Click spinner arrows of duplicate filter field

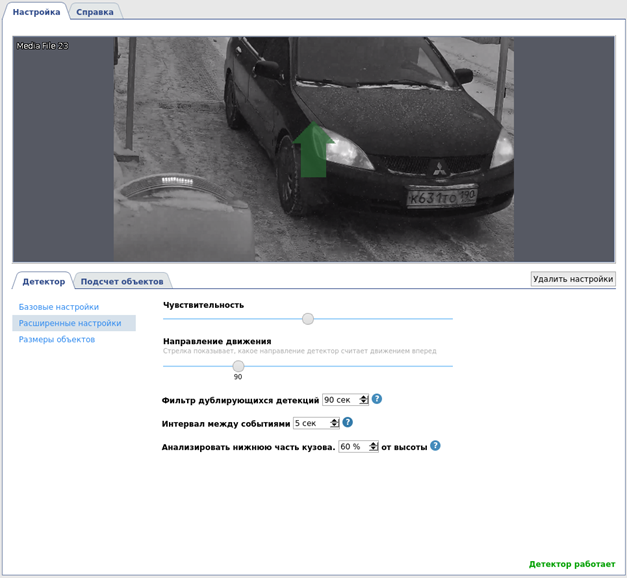[363, 400]
